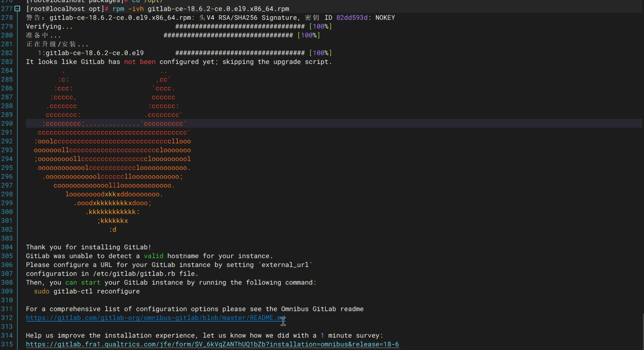Click line number 290 in the gutter
The height and width of the screenshot is (350, 644).
[x=7, y=124]
